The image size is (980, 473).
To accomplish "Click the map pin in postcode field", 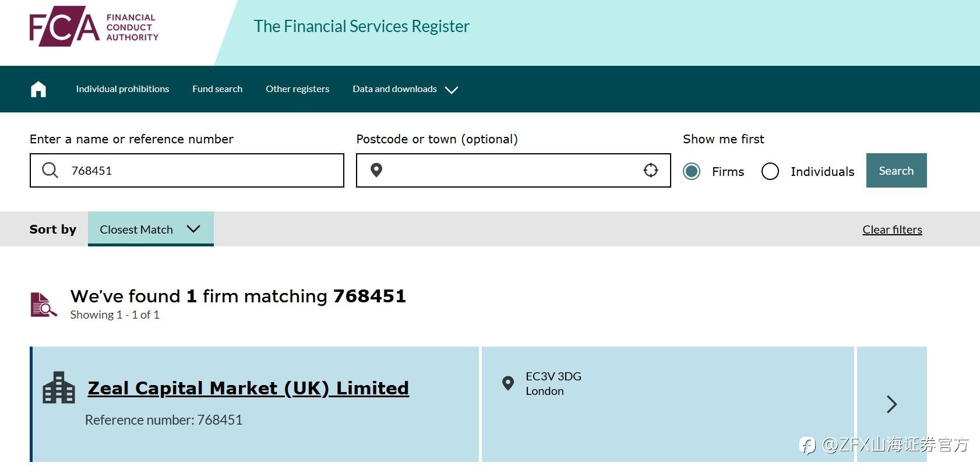I will [x=376, y=170].
